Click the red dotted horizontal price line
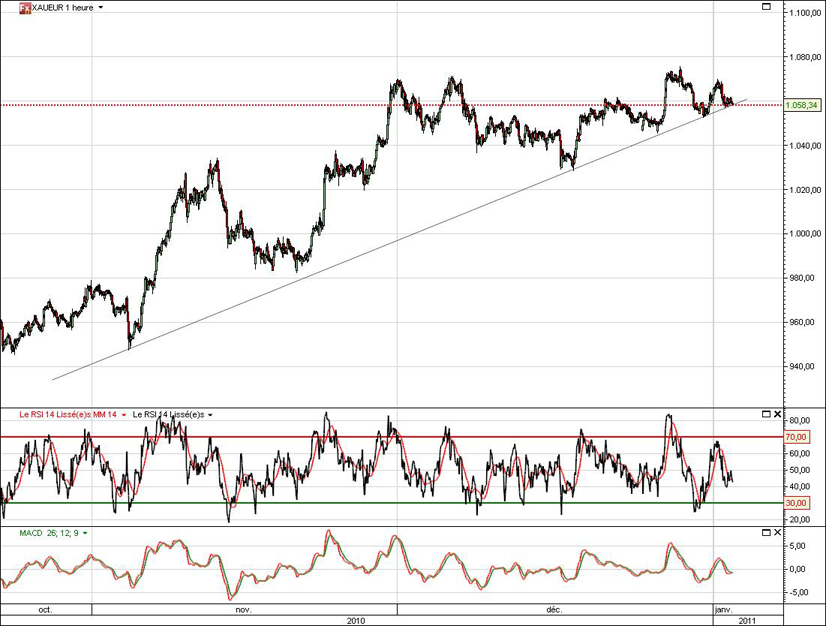This screenshot has width=826, height=626. (300, 104)
